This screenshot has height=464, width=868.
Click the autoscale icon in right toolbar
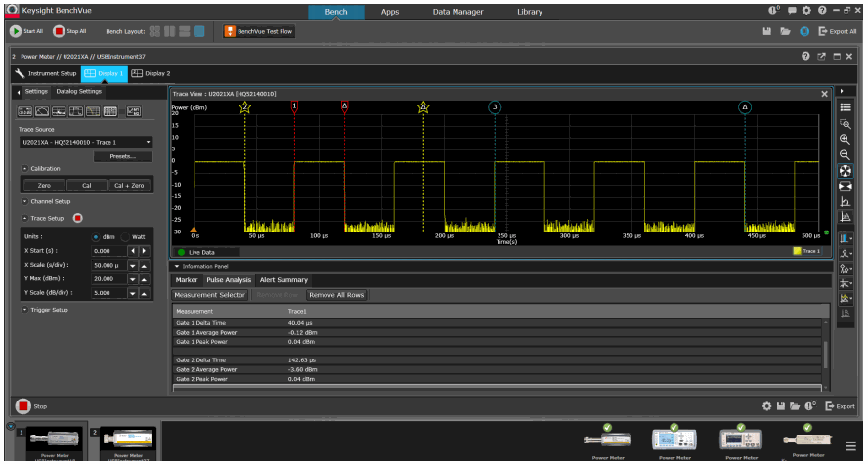[846, 170]
